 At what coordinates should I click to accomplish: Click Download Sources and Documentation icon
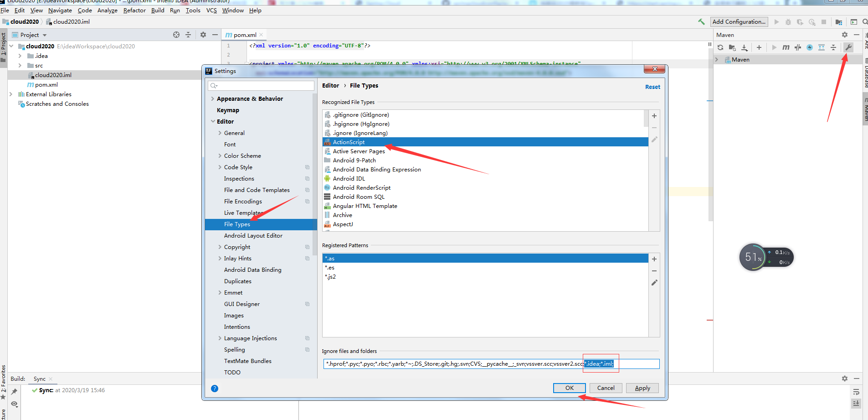tap(745, 47)
